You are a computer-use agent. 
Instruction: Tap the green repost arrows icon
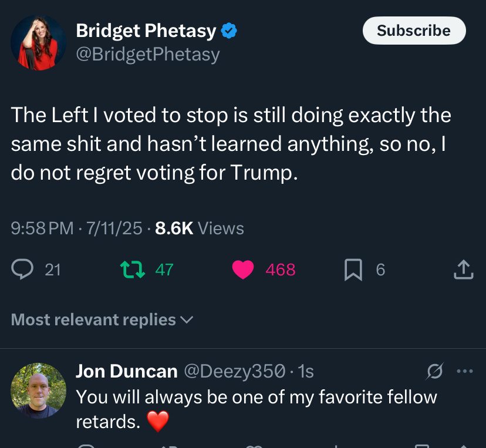click(133, 269)
